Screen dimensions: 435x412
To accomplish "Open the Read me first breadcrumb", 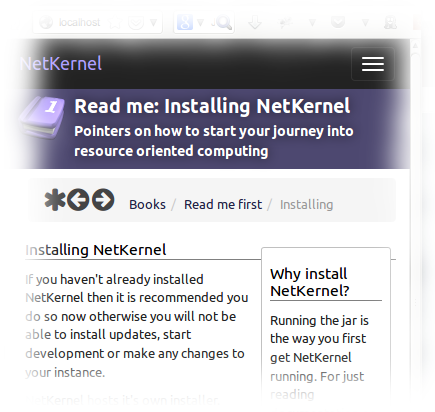I will (x=223, y=204).
